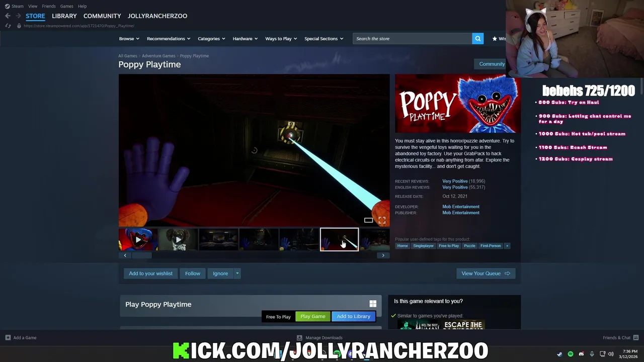Select the Singleplayer tag

coord(423,246)
